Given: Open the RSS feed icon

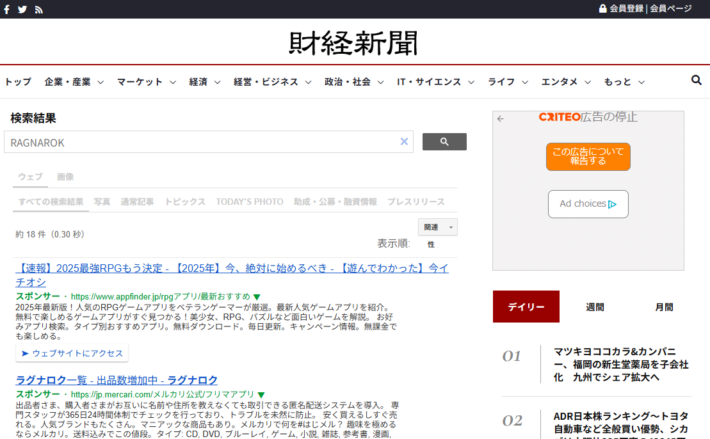Looking at the screenshot, I should click(39, 10).
